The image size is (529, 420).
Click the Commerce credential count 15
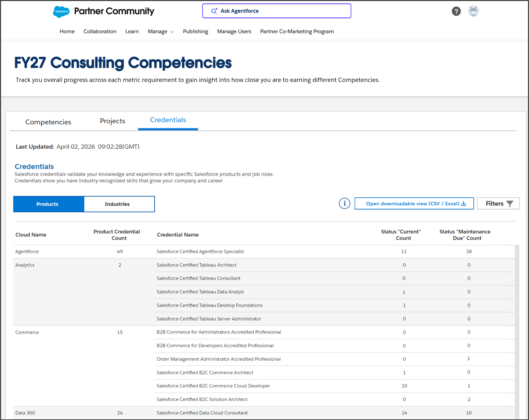click(x=120, y=332)
